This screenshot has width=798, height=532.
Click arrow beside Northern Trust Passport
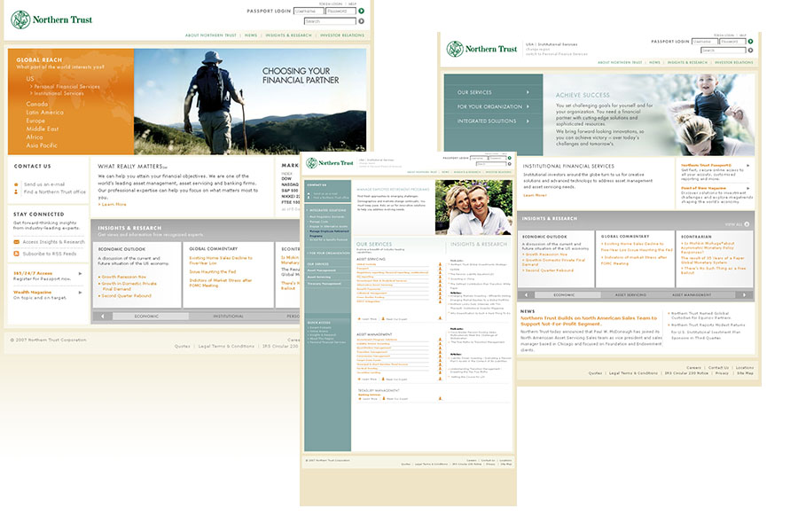click(x=747, y=166)
